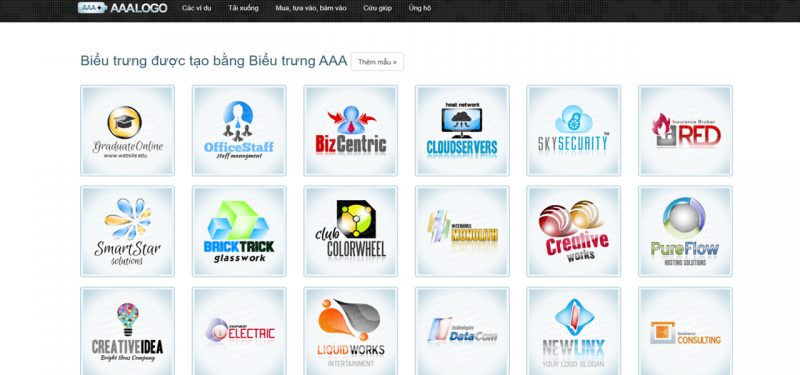Open the OfficeStaff logo thumbnail
Screen dimensions: 800x375
click(239, 131)
